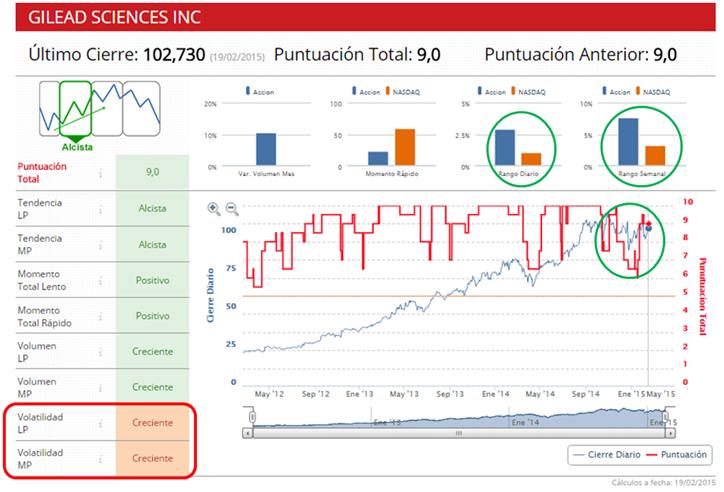Click the Creciente value for Volumen LP

pos(152,351)
